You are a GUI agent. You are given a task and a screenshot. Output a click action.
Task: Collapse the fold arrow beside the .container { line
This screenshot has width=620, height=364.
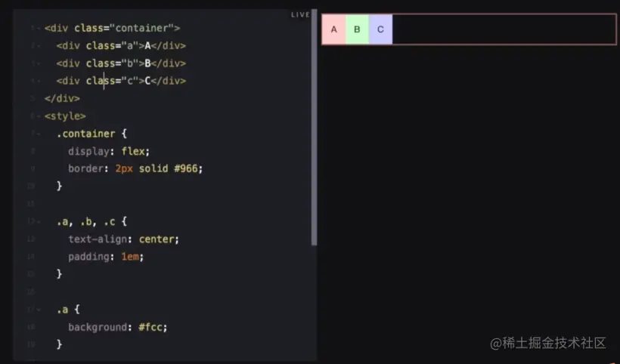pyautogui.click(x=39, y=134)
